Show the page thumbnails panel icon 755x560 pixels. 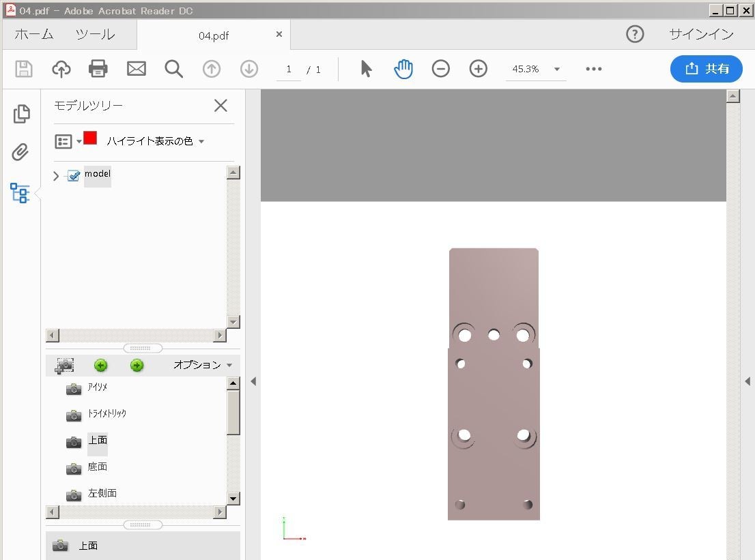tap(21, 114)
